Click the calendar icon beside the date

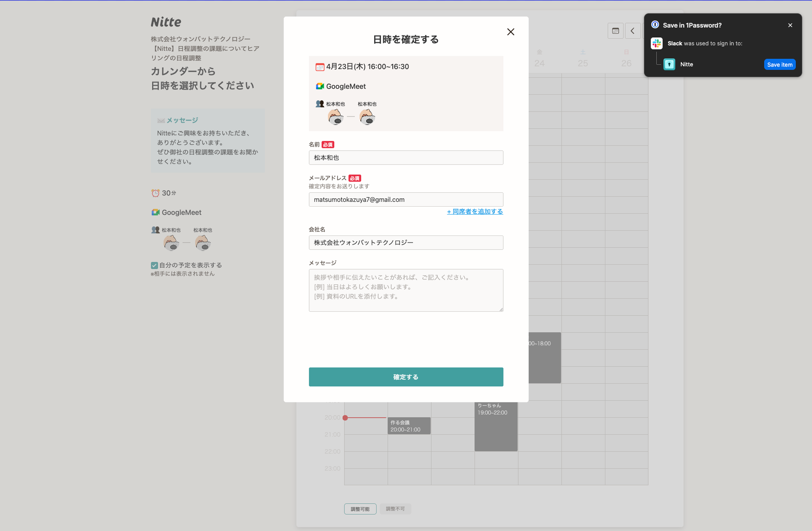pos(320,67)
